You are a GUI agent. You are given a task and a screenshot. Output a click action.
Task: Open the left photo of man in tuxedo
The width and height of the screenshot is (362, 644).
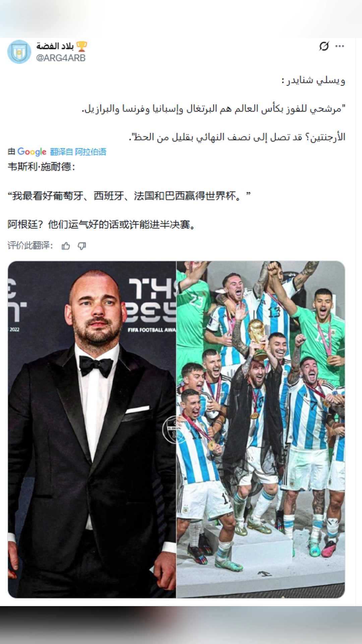pos(92,429)
